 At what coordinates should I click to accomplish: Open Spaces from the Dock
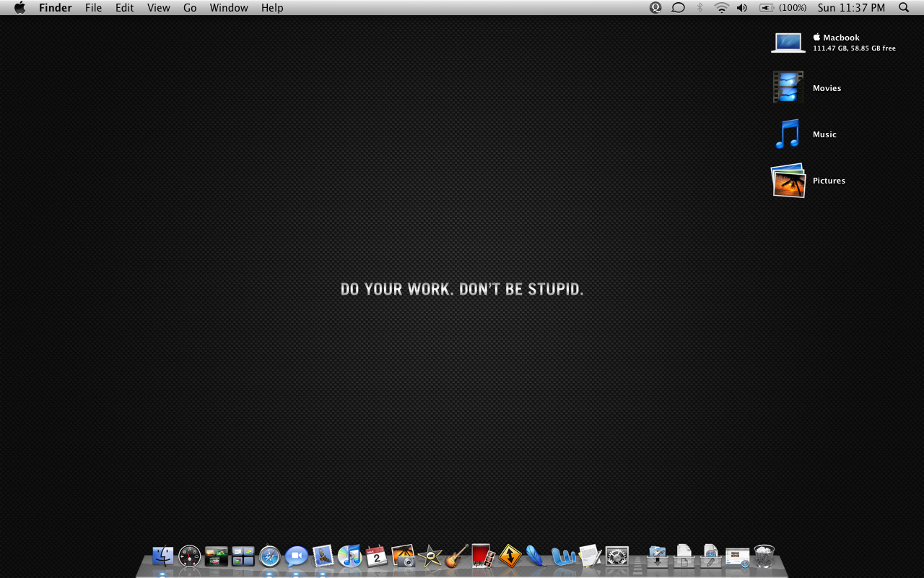coord(243,556)
